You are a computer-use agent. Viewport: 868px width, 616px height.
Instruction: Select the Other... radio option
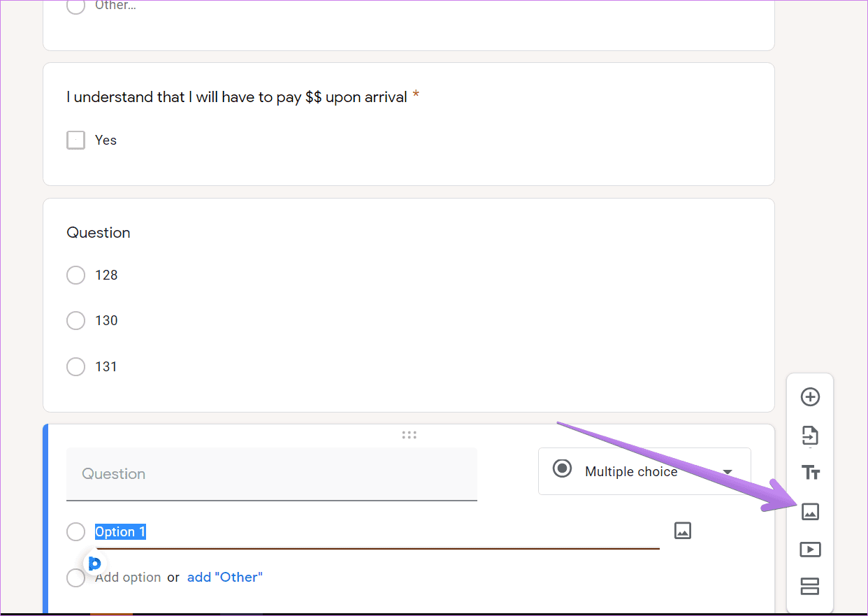click(x=75, y=6)
